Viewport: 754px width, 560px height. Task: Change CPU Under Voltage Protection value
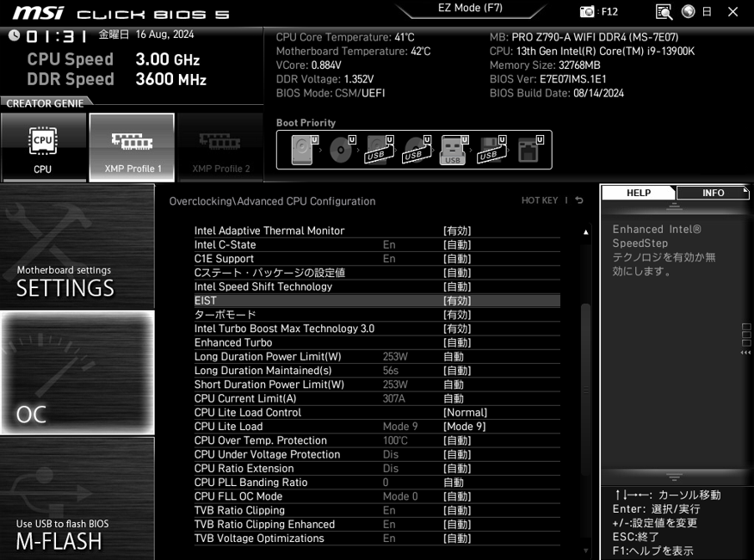pyautogui.click(x=457, y=454)
